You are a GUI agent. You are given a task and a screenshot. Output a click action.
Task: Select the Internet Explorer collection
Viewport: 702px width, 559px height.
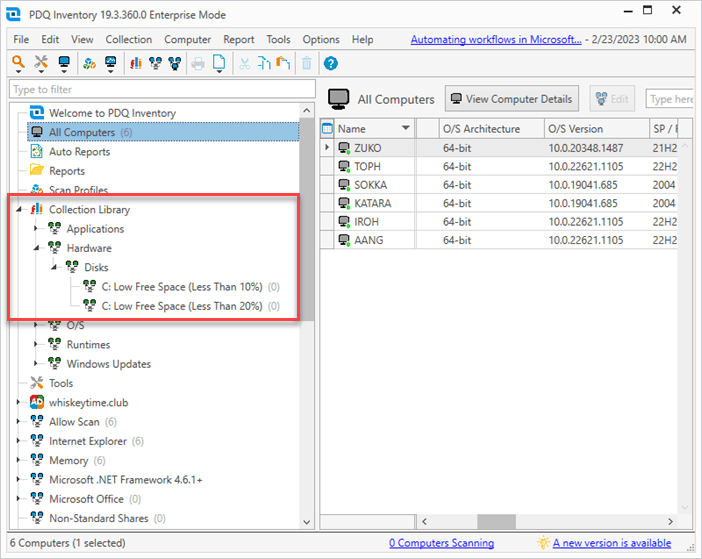point(87,441)
